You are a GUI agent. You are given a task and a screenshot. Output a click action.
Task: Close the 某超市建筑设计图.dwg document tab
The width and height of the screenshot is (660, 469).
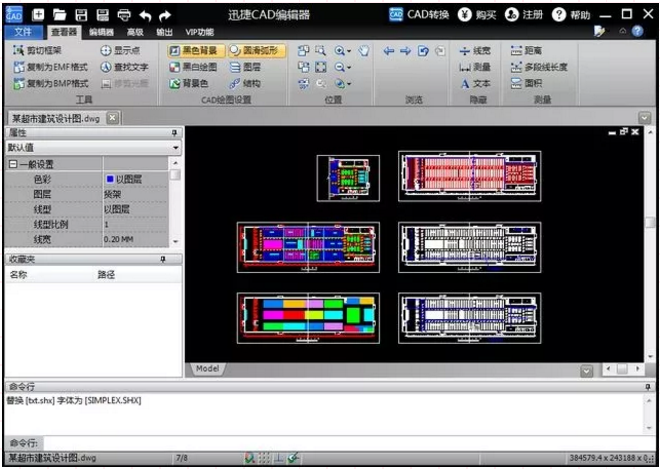[112, 118]
